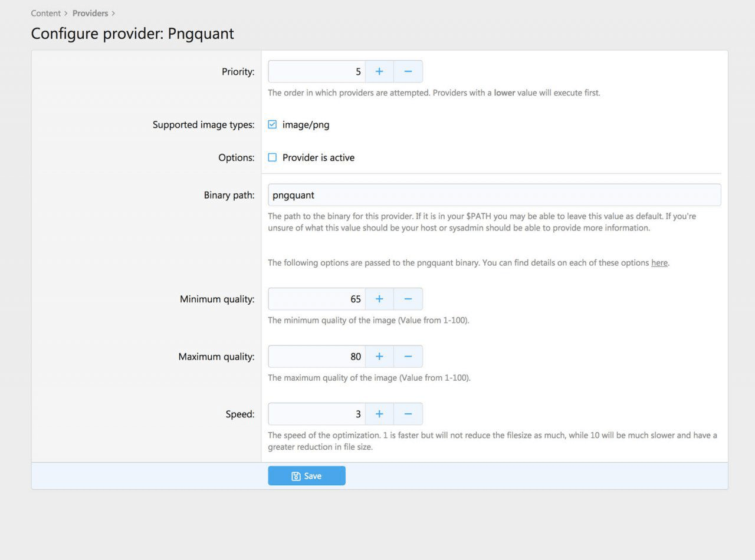Click the Minimum quality number field
Screen dimensions: 755x560
click(317, 299)
